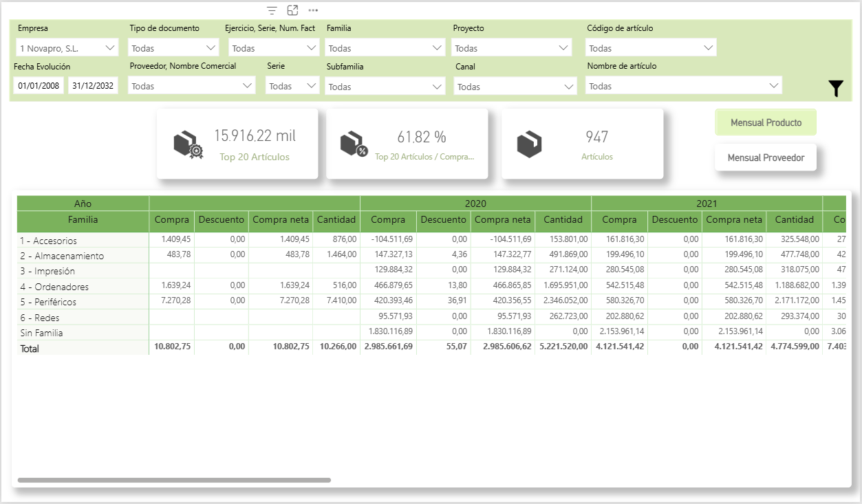Click the start date field 01/01/2008
The height and width of the screenshot is (504, 862).
[39, 86]
